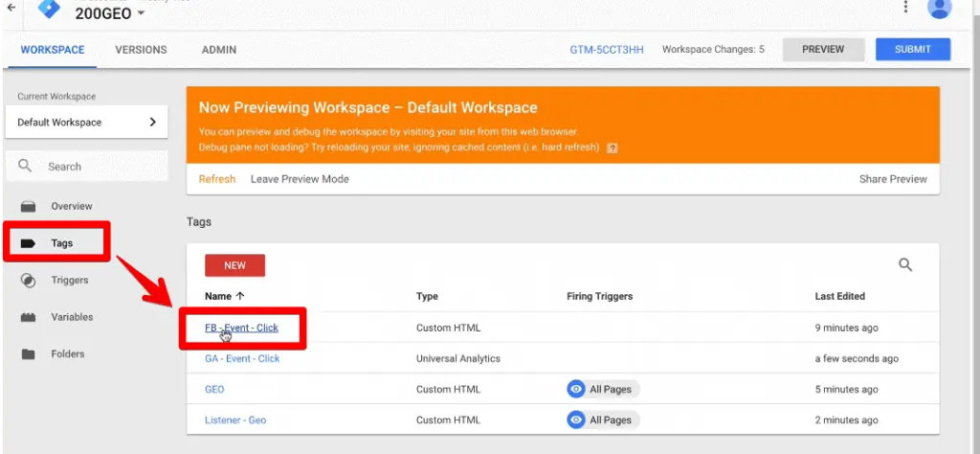Screen dimensions: 980x454
Task: Switch to the Workspace tab
Action: coord(53,50)
